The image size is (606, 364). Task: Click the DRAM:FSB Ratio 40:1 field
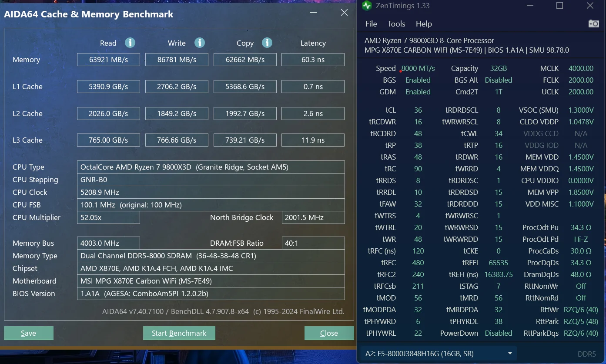[x=313, y=243]
